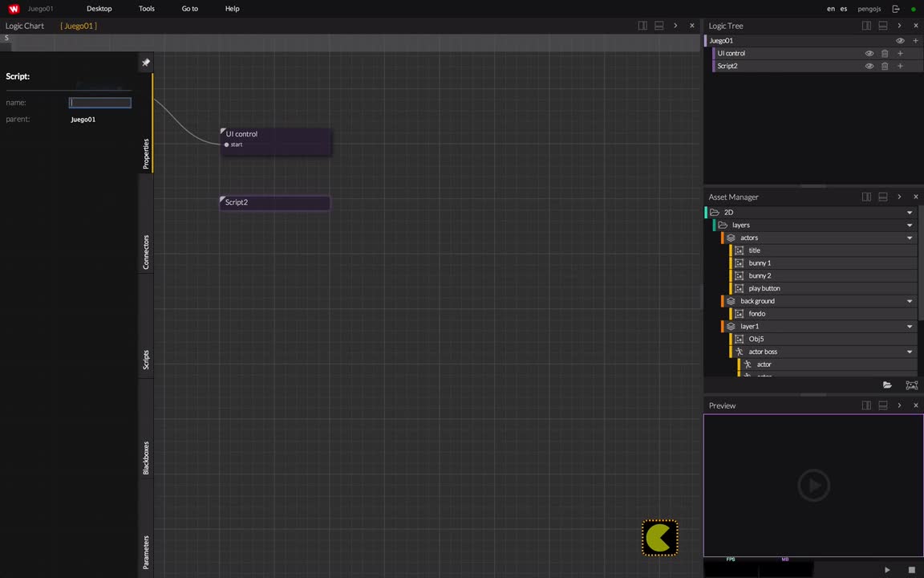Hide the 'UI control' script with its eye icon
The image size is (924, 578).
pos(869,53)
